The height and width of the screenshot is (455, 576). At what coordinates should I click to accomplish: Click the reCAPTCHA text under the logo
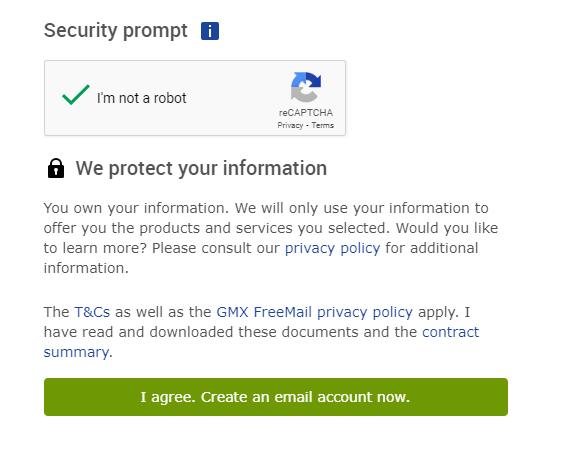pos(306,112)
